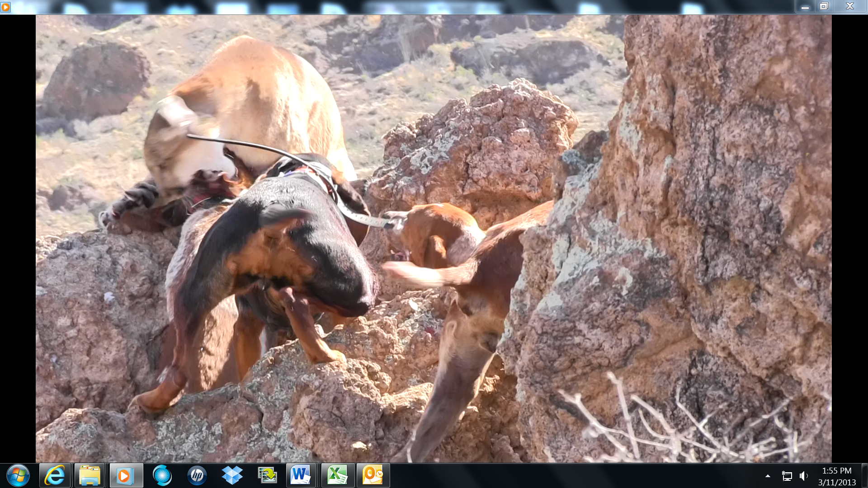Restore down the media player window
Image resolution: width=868 pixels, height=488 pixels.
tap(824, 6)
